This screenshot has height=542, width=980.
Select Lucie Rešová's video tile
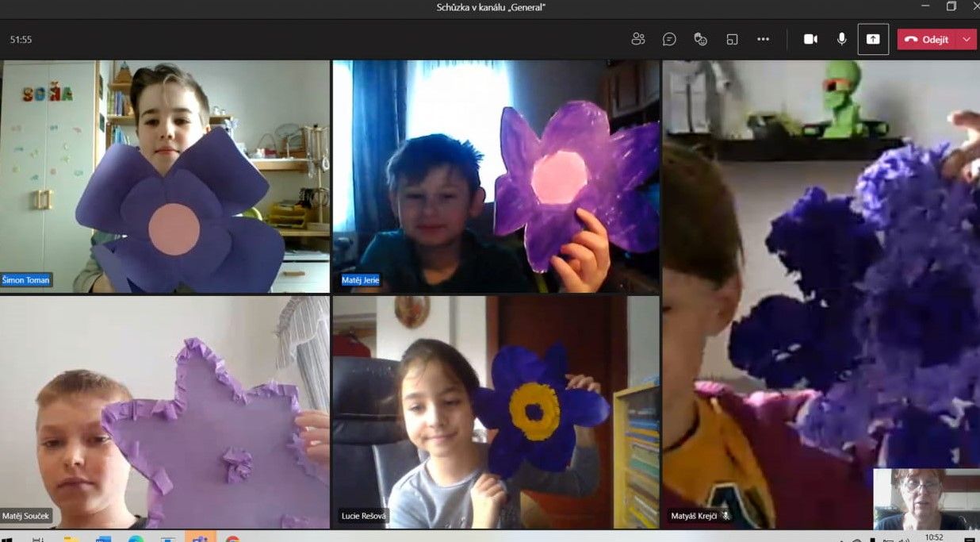(x=496, y=411)
